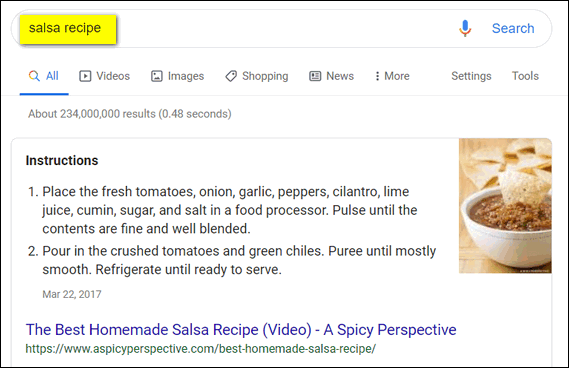Click the Videos play icon

click(85, 76)
